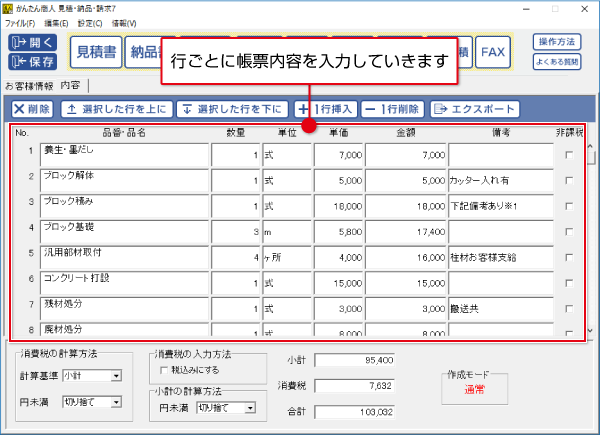
Task: Switch to the お客様情報 tab
Action: (28, 85)
